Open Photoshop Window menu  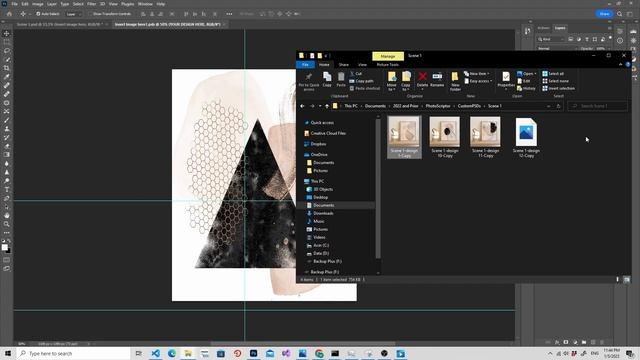pyautogui.click(x=145, y=4)
